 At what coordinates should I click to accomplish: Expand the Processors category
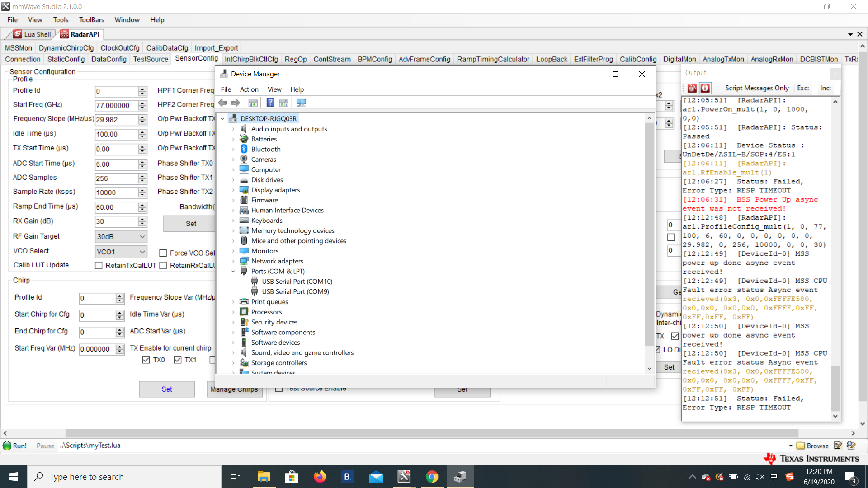point(233,312)
